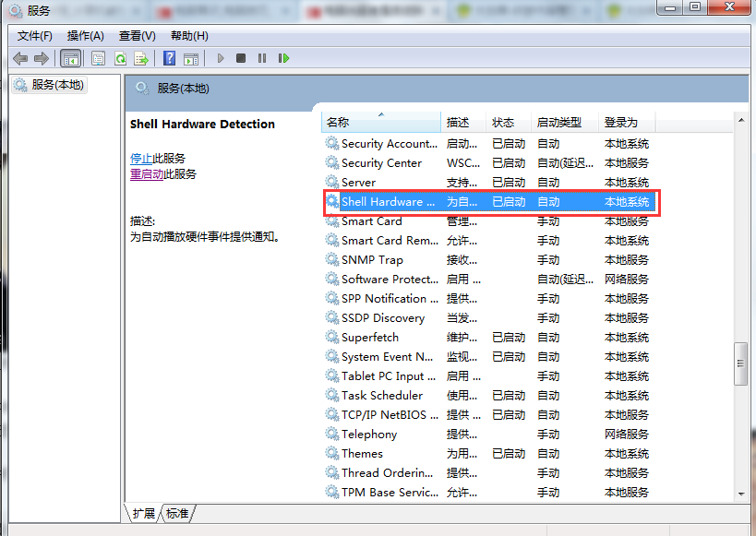
Task: Select the TCP/IP NetBIOS ... service
Action: pos(390,414)
